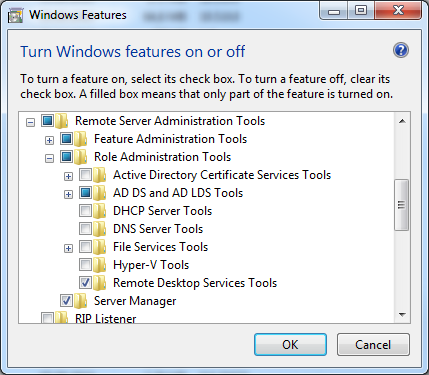Enable DNS Server Tools checkbox
429x375 pixels.
(x=85, y=228)
